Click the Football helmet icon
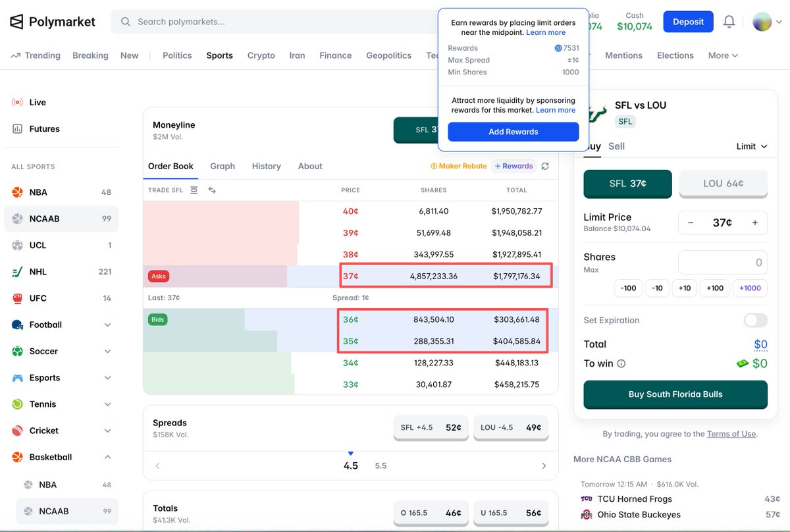790x532 pixels. 18,325
